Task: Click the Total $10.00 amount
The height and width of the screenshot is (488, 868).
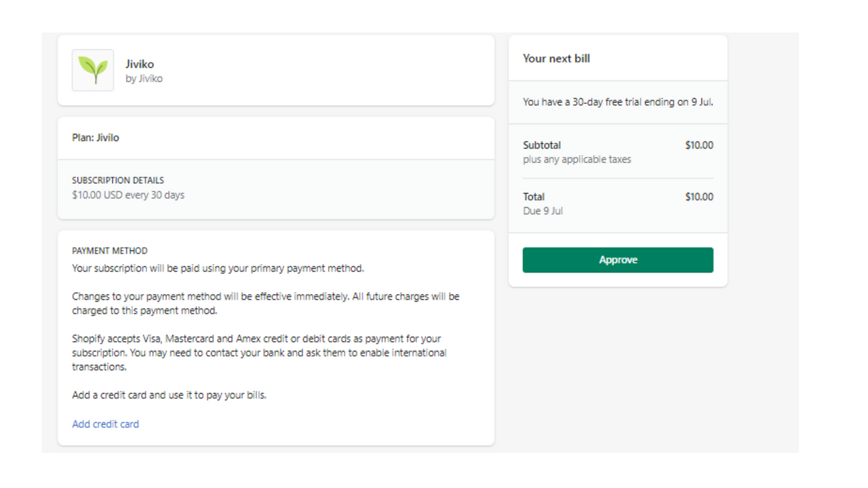Action: [x=699, y=197]
